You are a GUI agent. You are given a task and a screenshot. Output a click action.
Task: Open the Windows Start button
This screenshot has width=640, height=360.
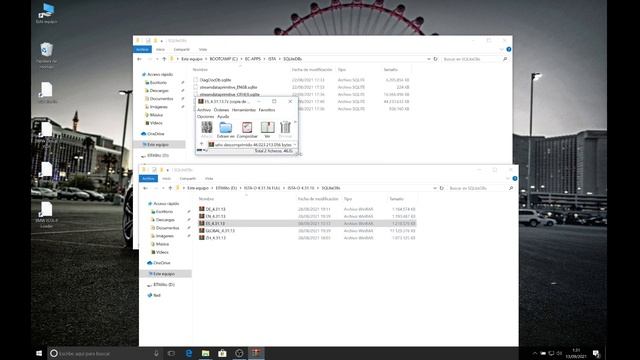point(39,353)
